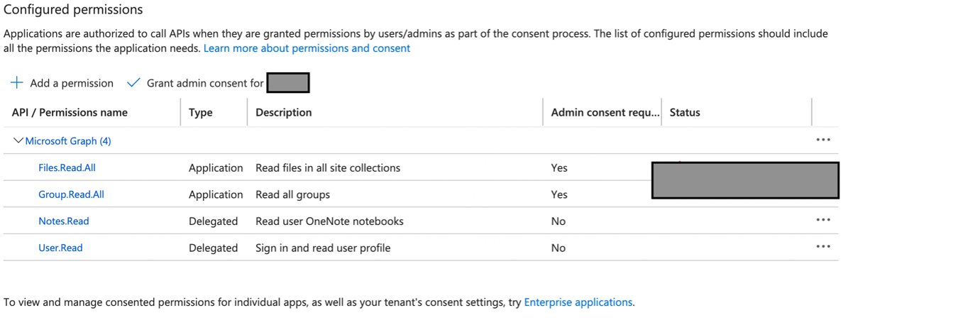This screenshot has width=980, height=325.
Task: Click Learn more about permissions and consent
Action: click(307, 48)
